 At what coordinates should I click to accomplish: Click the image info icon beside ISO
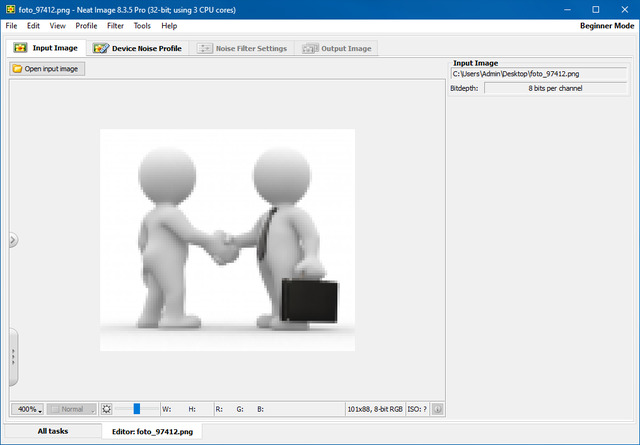coord(437,409)
